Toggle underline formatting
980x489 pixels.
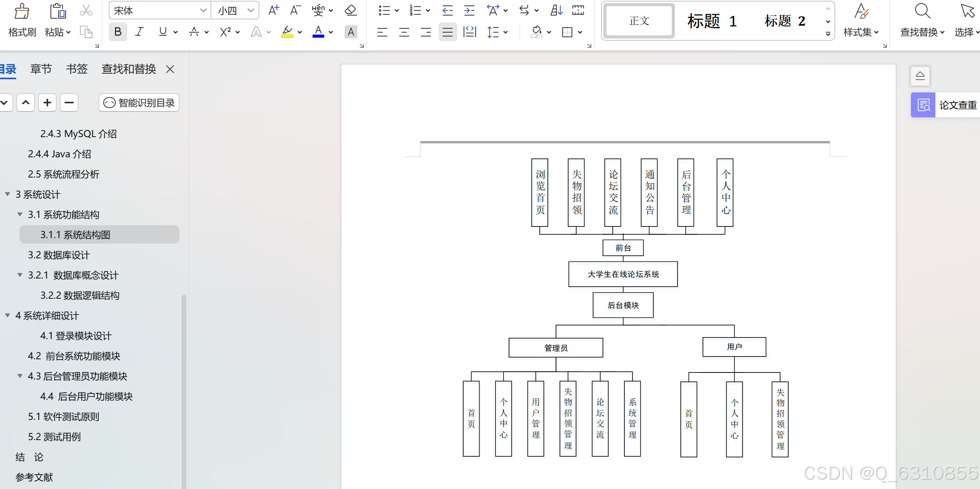[163, 32]
